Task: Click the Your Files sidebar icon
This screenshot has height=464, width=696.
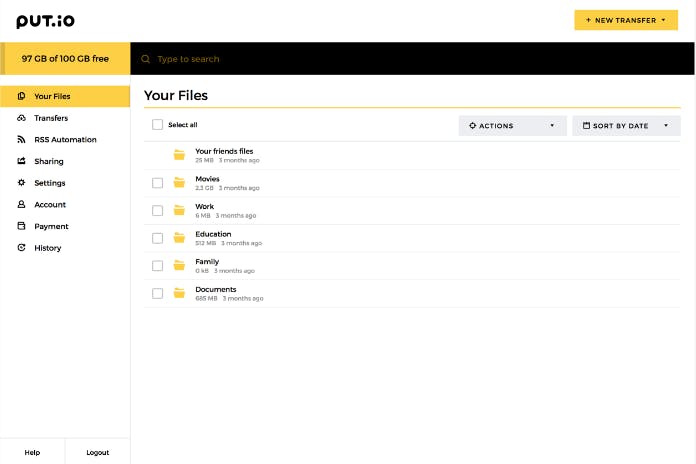Action: 21,96
